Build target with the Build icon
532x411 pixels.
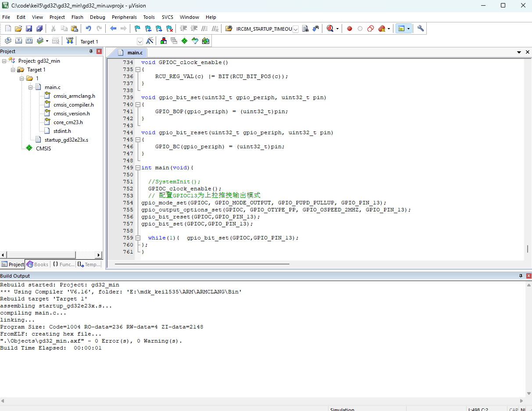(x=18, y=41)
